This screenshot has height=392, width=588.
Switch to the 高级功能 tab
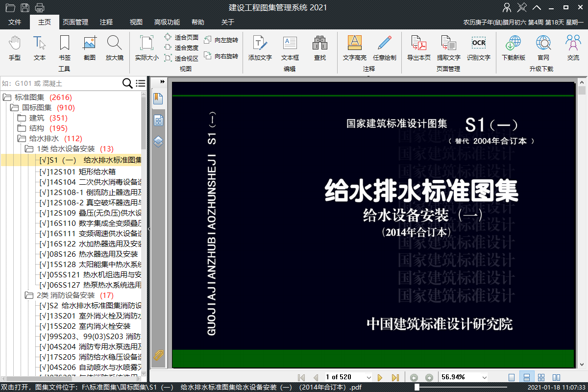click(167, 22)
